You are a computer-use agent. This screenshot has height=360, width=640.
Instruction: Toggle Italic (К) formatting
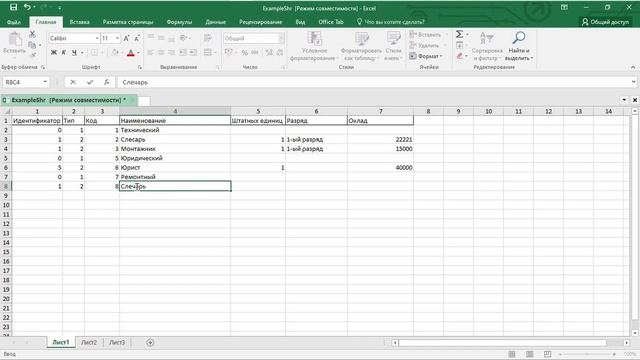64,52
